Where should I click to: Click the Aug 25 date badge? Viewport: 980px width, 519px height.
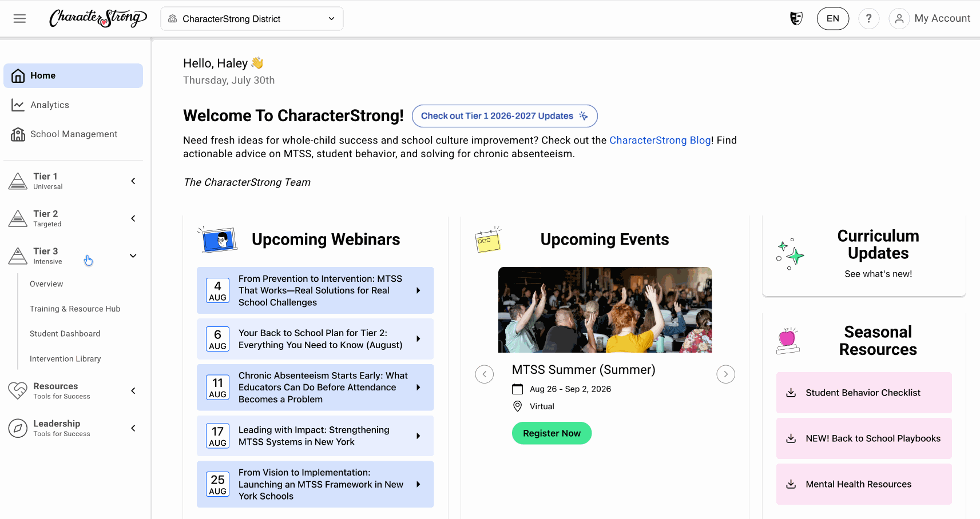coord(217,484)
